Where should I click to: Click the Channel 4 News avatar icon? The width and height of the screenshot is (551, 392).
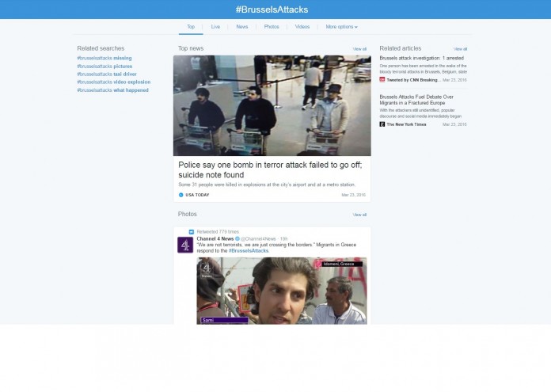(x=185, y=245)
